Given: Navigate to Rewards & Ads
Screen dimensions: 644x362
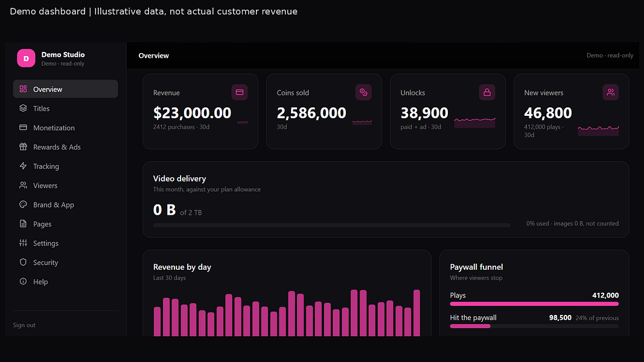Looking at the screenshot, I should point(65,147).
